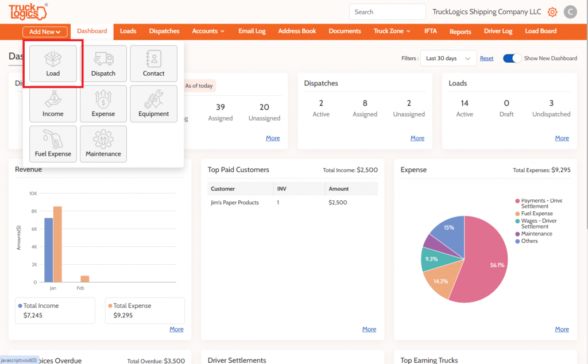Image resolution: width=588 pixels, height=364 pixels.
Task: Open the Reports menu item
Action: [460, 32]
